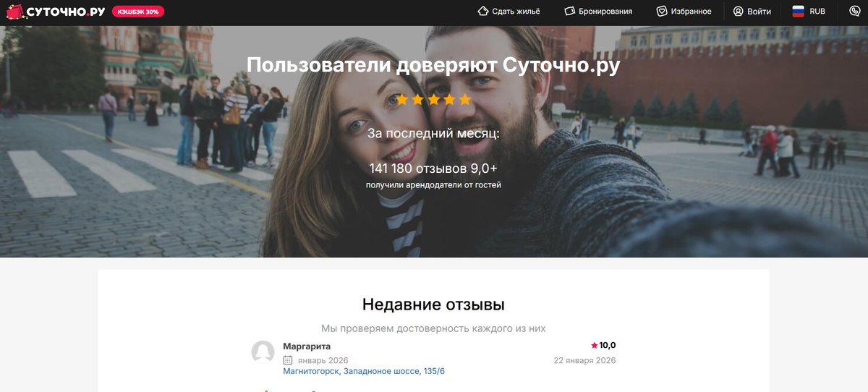Screen dimensions: 868x392
Task: Click Маргарита's avatar image
Action: pyautogui.click(x=263, y=352)
